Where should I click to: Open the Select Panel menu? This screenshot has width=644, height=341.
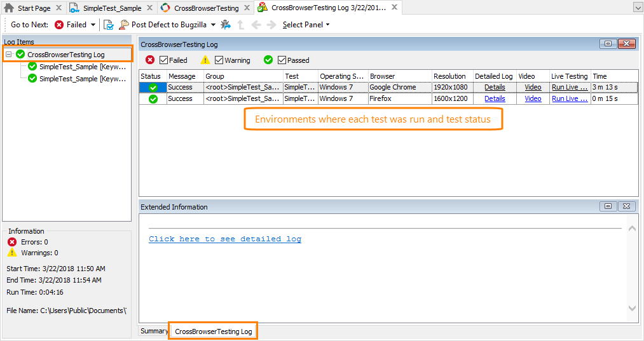pos(306,25)
